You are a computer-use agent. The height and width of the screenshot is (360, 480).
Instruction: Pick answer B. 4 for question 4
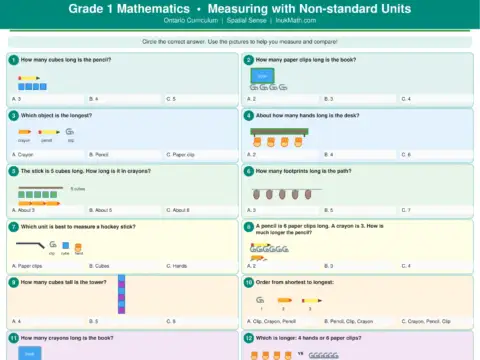point(358,155)
